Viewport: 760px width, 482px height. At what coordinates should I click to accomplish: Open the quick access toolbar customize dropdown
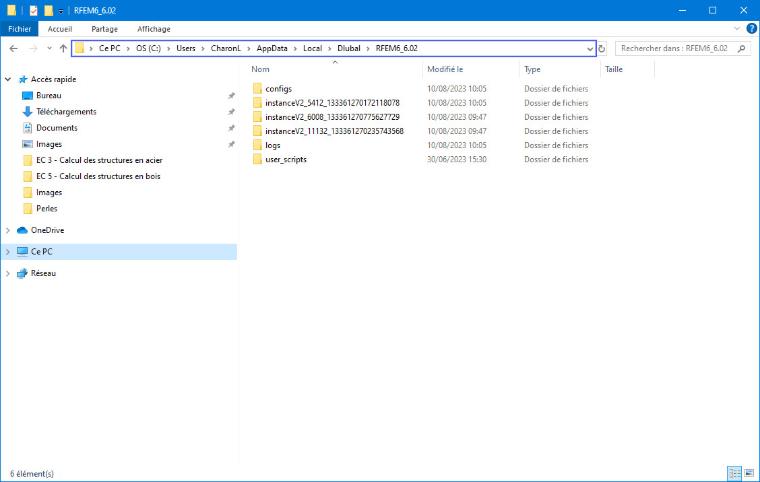pyautogui.click(x=61, y=11)
